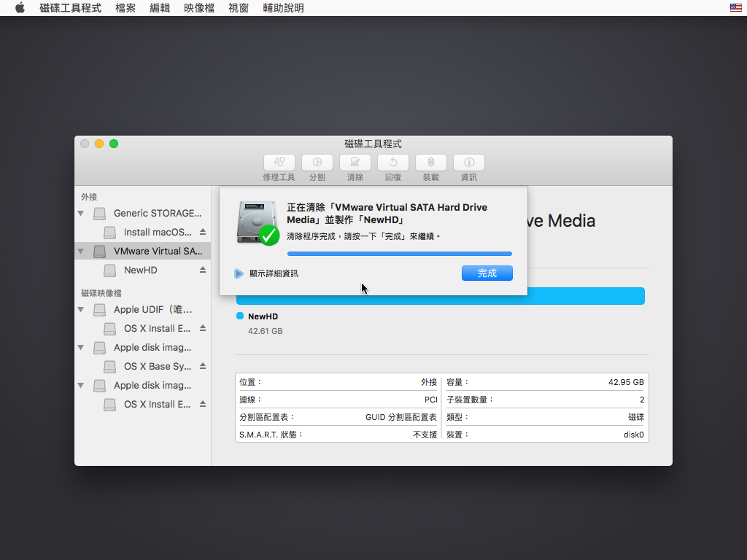The height and width of the screenshot is (560, 747).
Task: Select Install macOS... volume row
Action: point(142,232)
